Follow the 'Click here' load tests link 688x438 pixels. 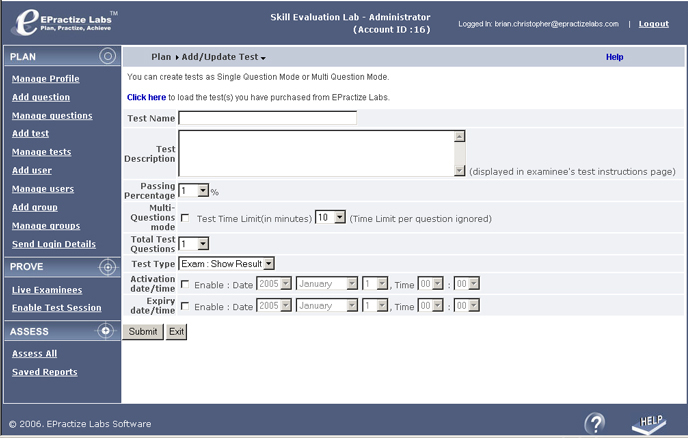tap(146, 97)
